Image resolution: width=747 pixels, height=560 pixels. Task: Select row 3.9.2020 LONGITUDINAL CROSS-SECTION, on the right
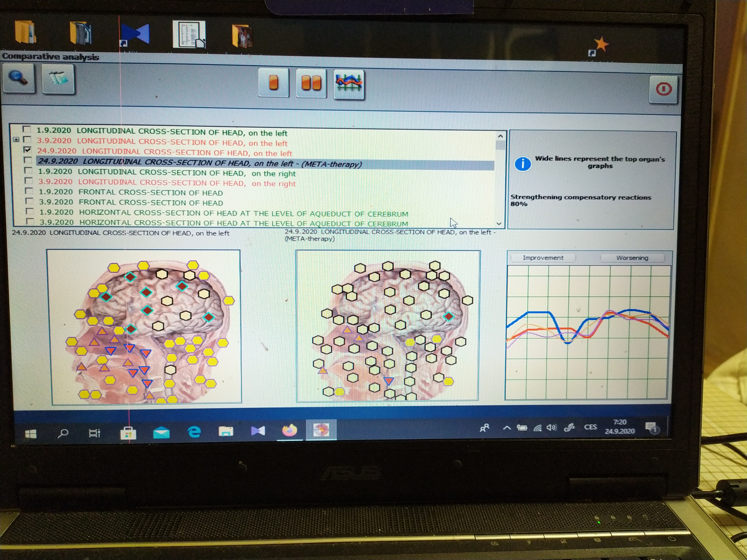pyautogui.click(x=167, y=183)
